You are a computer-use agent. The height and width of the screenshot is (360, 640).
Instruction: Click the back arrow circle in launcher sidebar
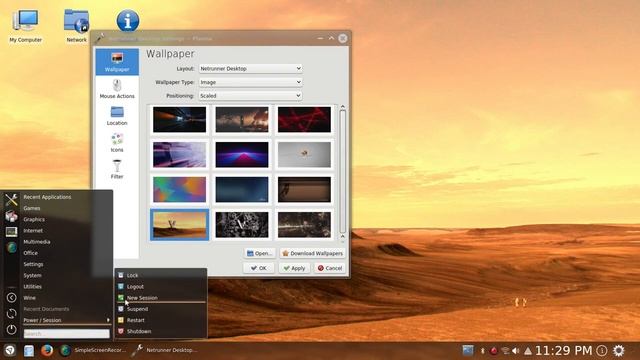pos(11,298)
